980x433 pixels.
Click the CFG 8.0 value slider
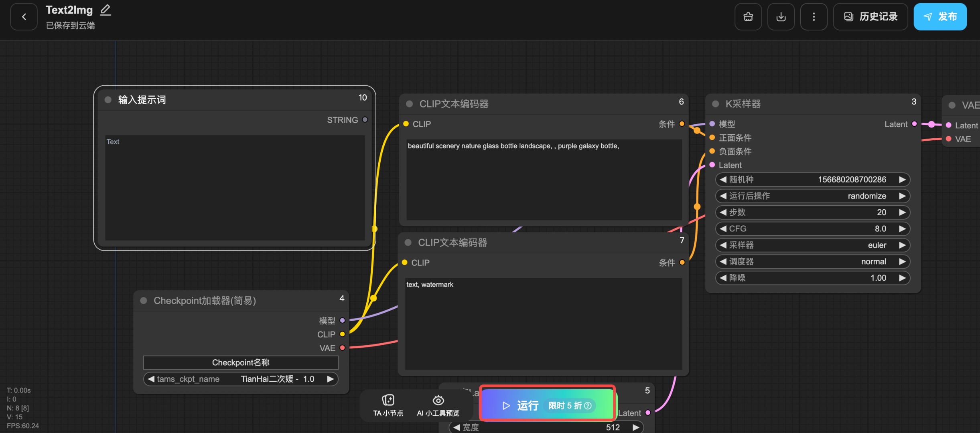(x=812, y=229)
